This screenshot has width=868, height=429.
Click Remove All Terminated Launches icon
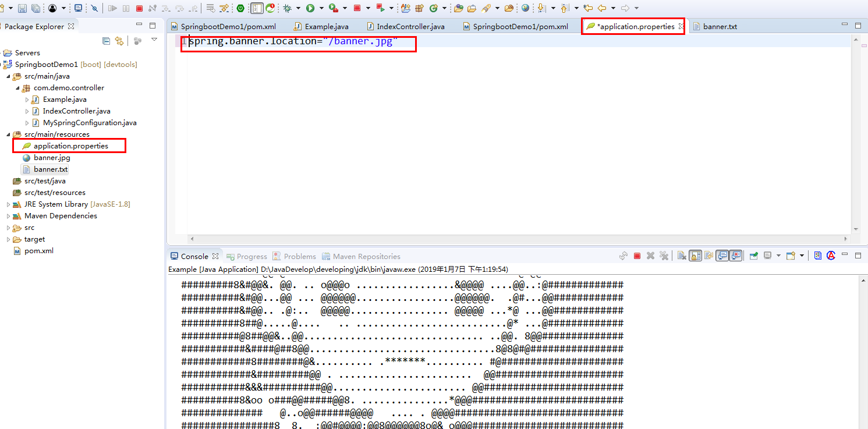point(664,256)
